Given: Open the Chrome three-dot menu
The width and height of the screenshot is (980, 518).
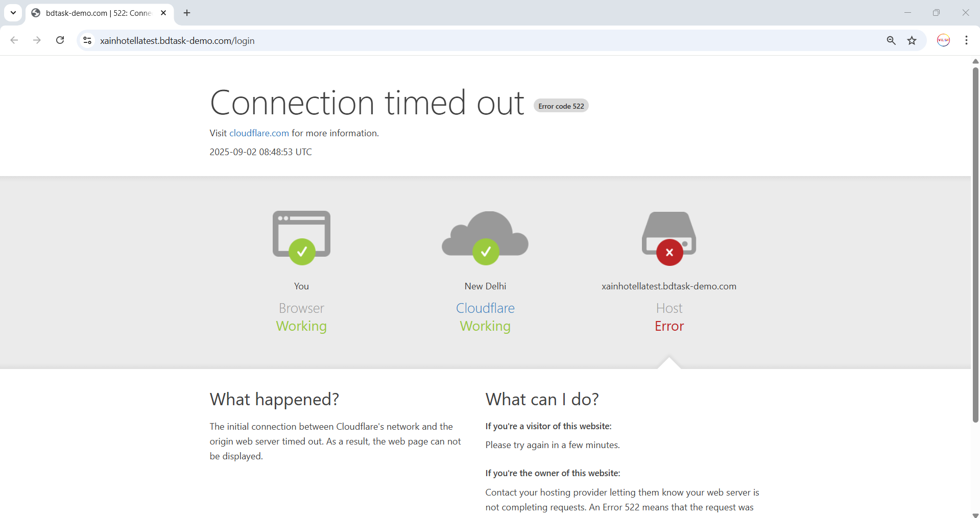Looking at the screenshot, I should [x=966, y=40].
